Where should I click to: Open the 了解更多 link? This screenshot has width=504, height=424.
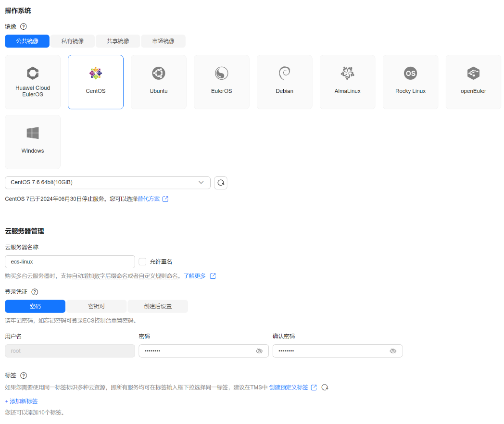click(194, 276)
